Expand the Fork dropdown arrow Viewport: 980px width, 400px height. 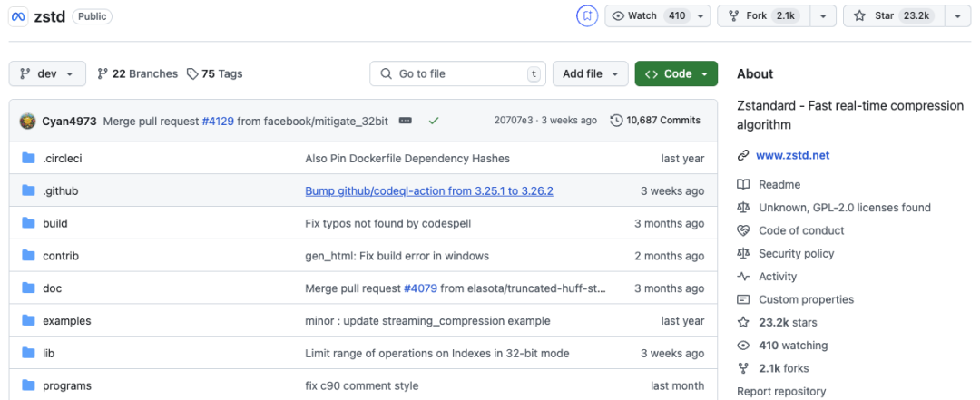[x=823, y=16]
